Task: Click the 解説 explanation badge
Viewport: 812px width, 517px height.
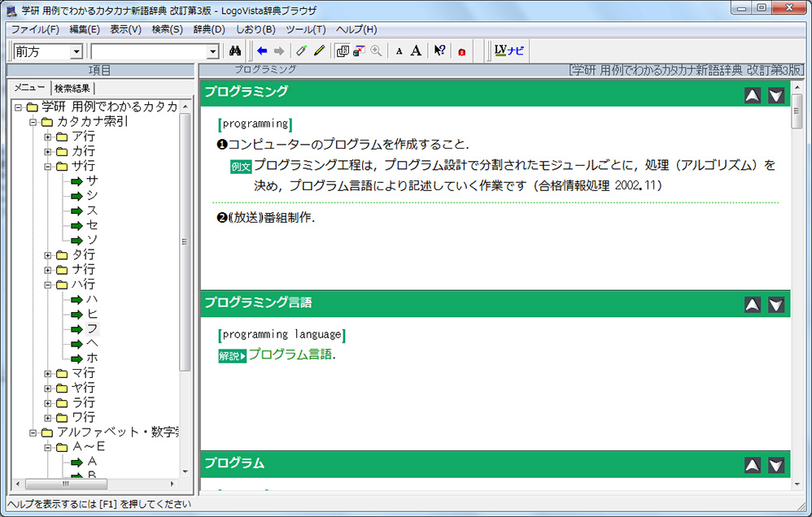Action: click(x=232, y=356)
